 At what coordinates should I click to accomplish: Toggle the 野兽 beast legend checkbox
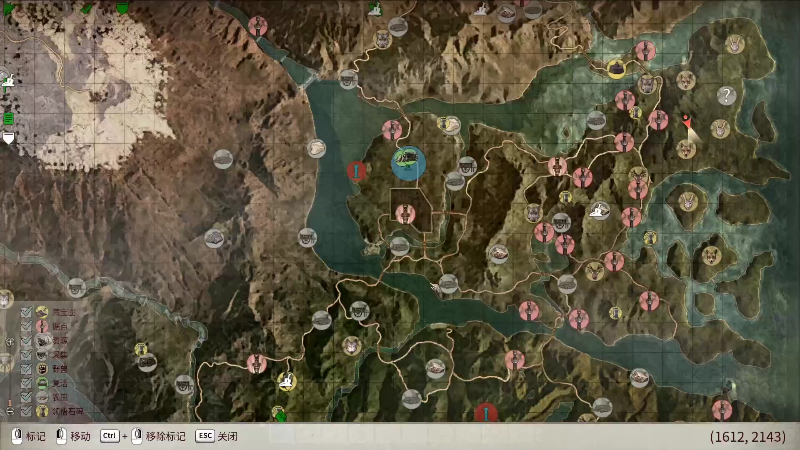[x=27, y=368]
